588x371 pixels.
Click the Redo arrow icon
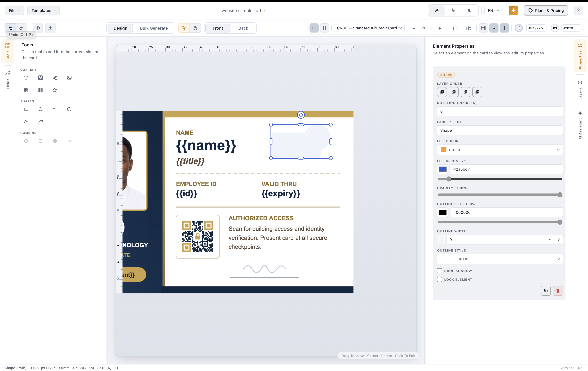[22, 28]
